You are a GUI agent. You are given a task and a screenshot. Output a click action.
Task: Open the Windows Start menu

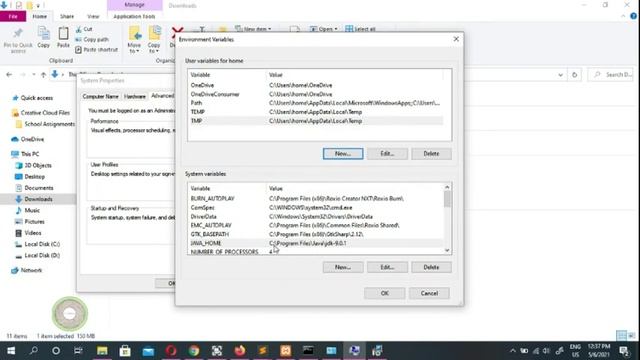pyautogui.click(x=11, y=351)
